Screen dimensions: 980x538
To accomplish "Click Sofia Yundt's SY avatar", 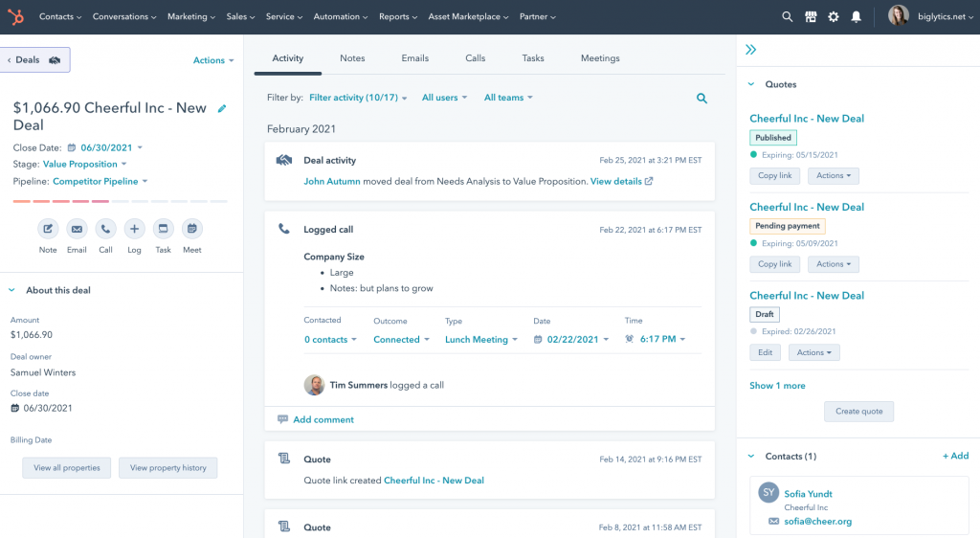I will [x=768, y=492].
